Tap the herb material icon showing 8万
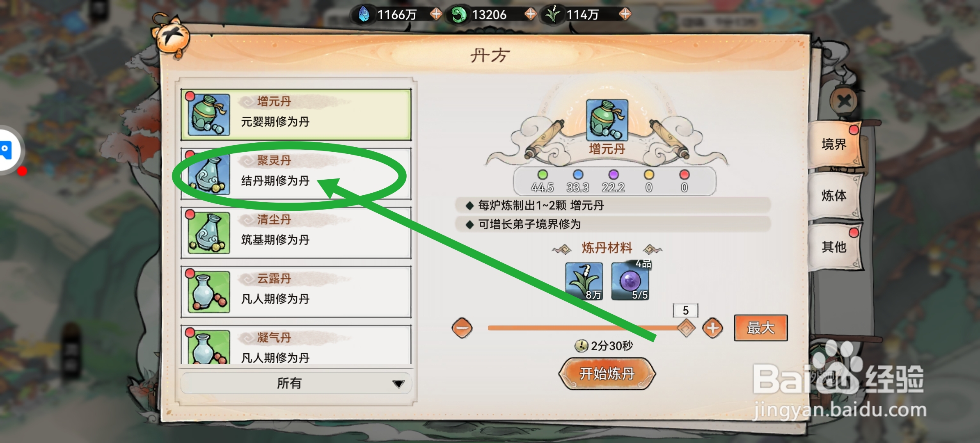The width and height of the screenshot is (980, 443). (584, 281)
